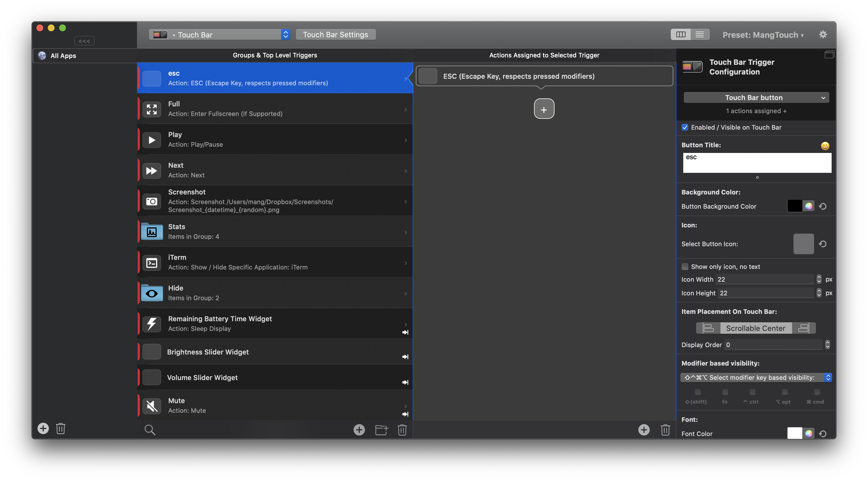Screen dimensions: 868x481
Task: Click the trash icon under the triggers list
Action: click(402, 430)
